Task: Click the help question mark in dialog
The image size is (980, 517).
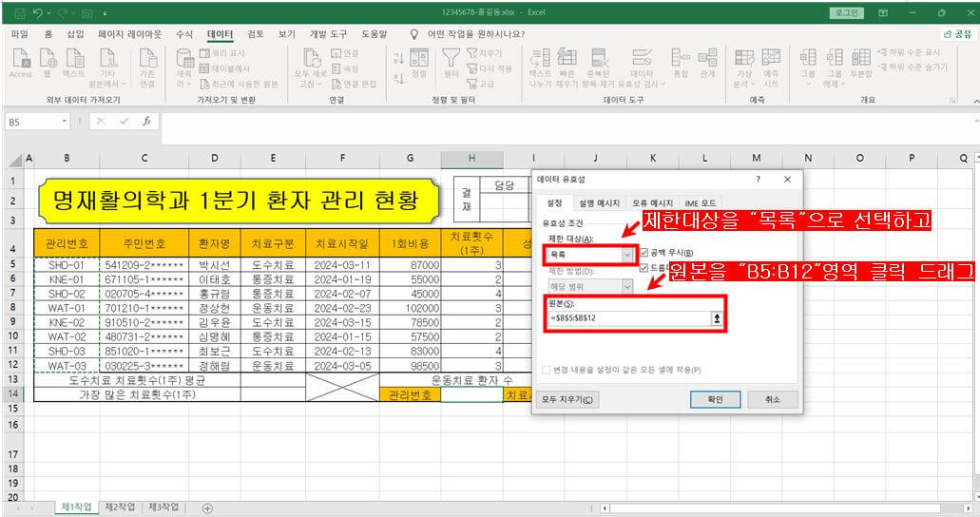Action: (x=759, y=180)
